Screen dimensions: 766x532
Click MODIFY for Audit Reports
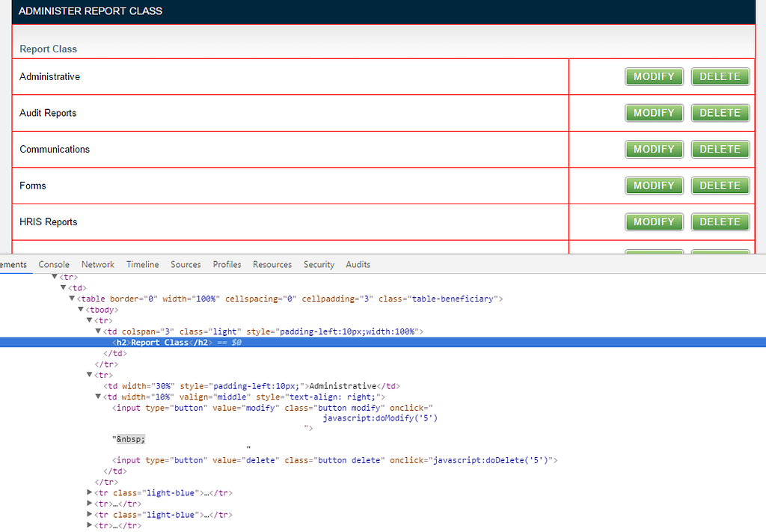(x=654, y=112)
